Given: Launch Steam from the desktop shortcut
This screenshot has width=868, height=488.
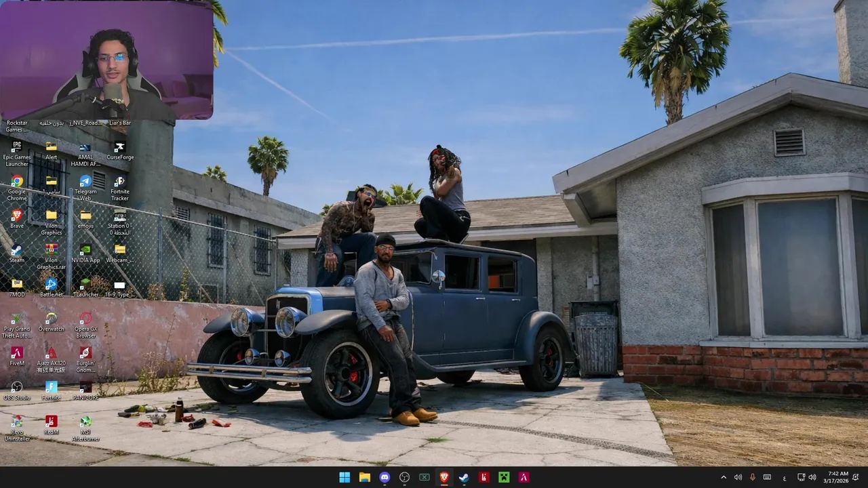Looking at the screenshot, I should pos(17,253).
